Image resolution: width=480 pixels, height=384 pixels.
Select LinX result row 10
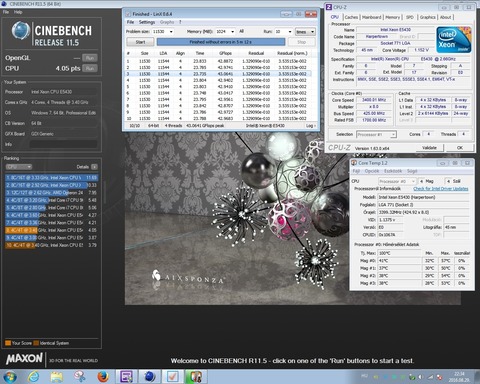point(219,118)
